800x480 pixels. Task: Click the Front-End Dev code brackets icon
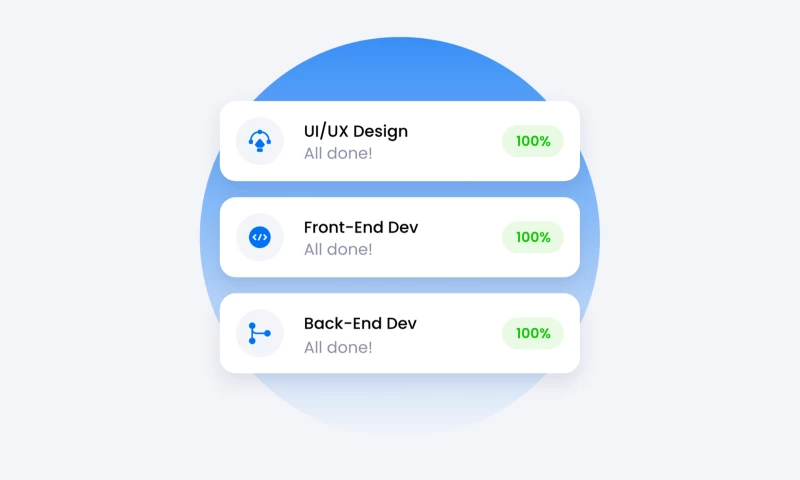click(x=260, y=237)
